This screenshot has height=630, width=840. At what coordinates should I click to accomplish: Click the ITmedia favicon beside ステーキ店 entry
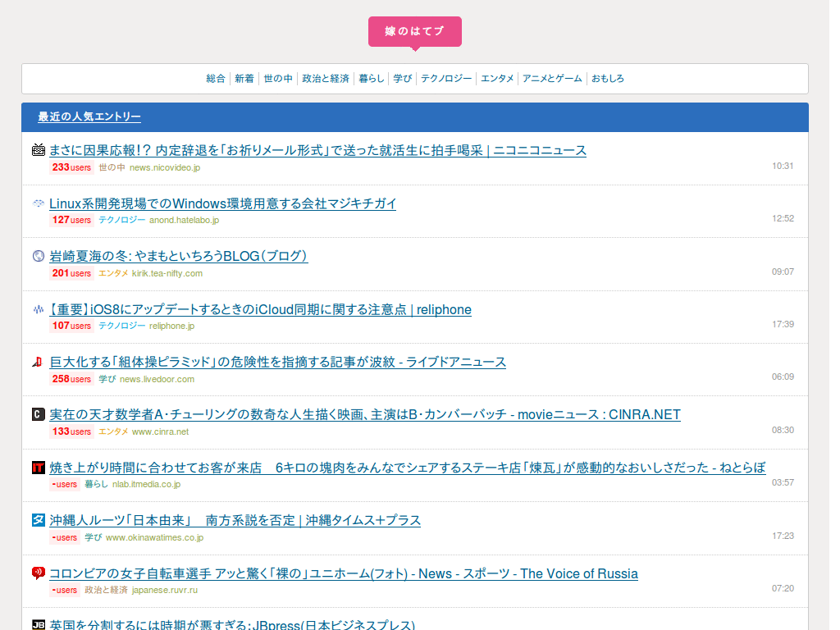[38, 468]
